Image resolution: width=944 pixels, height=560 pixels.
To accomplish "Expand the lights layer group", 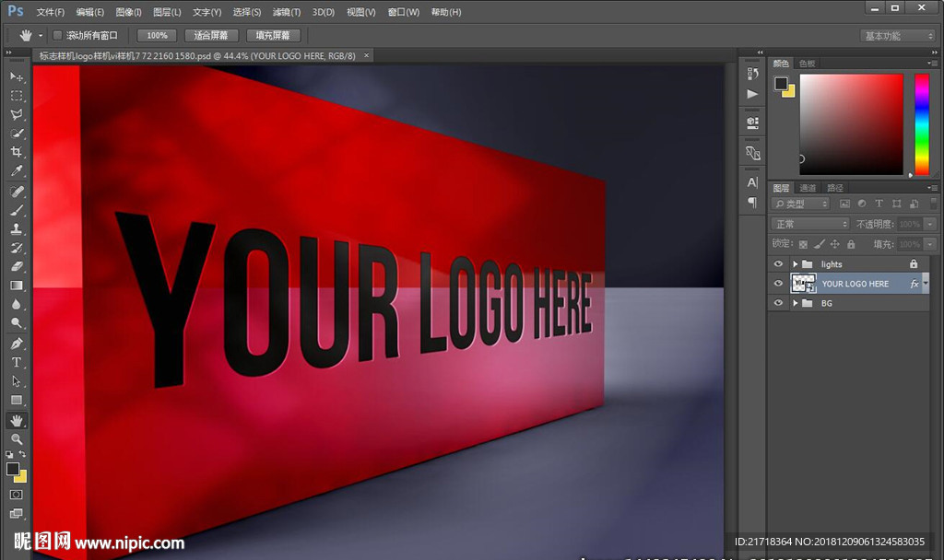I will [x=795, y=264].
